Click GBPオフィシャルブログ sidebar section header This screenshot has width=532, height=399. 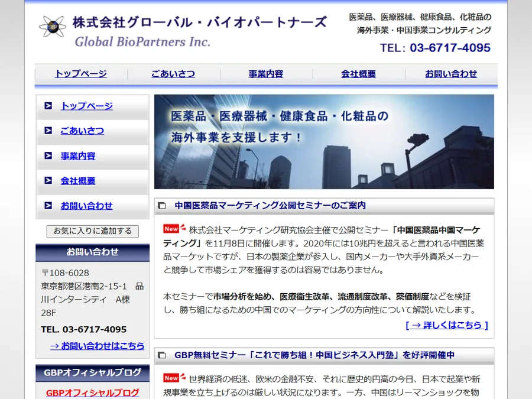93,372
